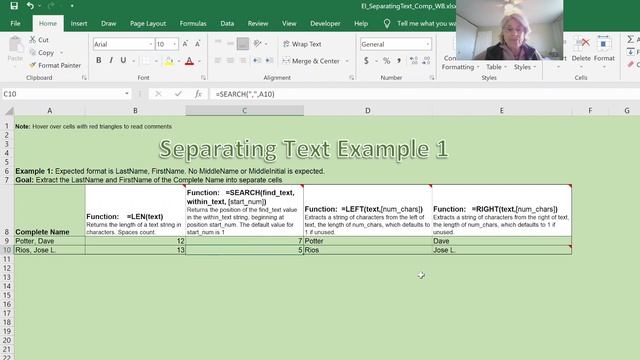
Task: Click the Fill Color bucket icon
Action: pos(169,61)
